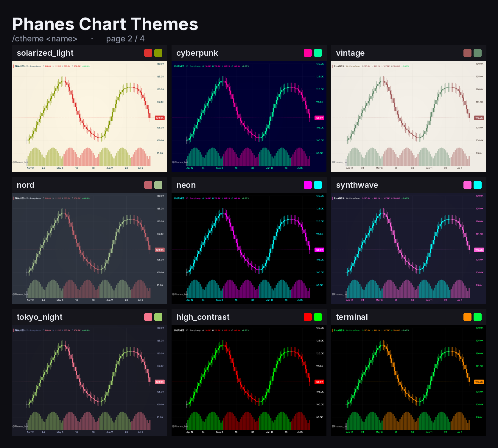Click the olive green swatch beside solarized_light
The width and height of the screenshot is (498, 448).
[158, 53]
